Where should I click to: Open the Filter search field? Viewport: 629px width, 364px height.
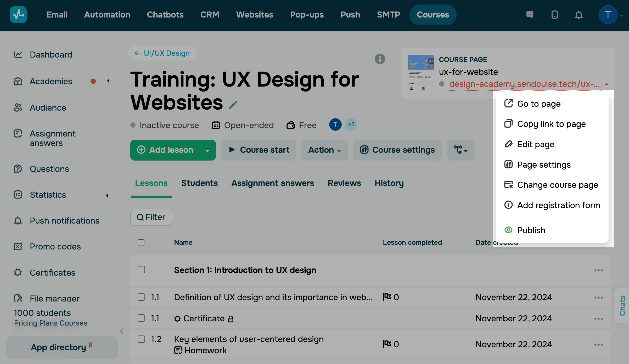[x=151, y=217]
